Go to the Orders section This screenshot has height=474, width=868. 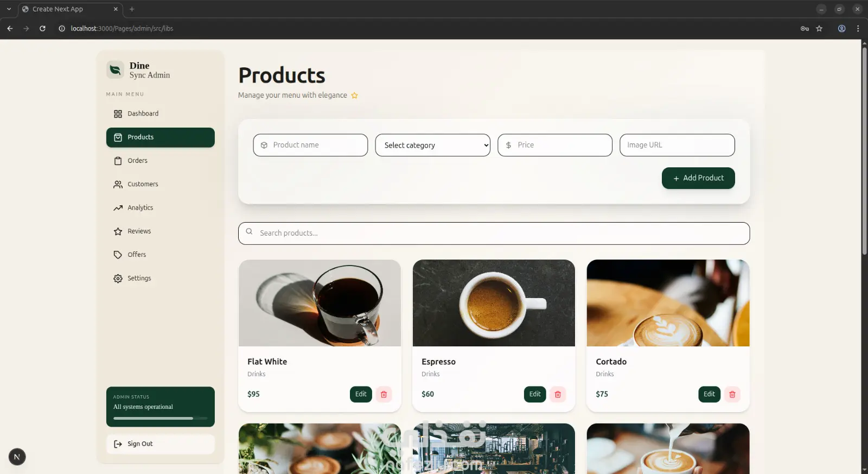pyautogui.click(x=161, y=161)
